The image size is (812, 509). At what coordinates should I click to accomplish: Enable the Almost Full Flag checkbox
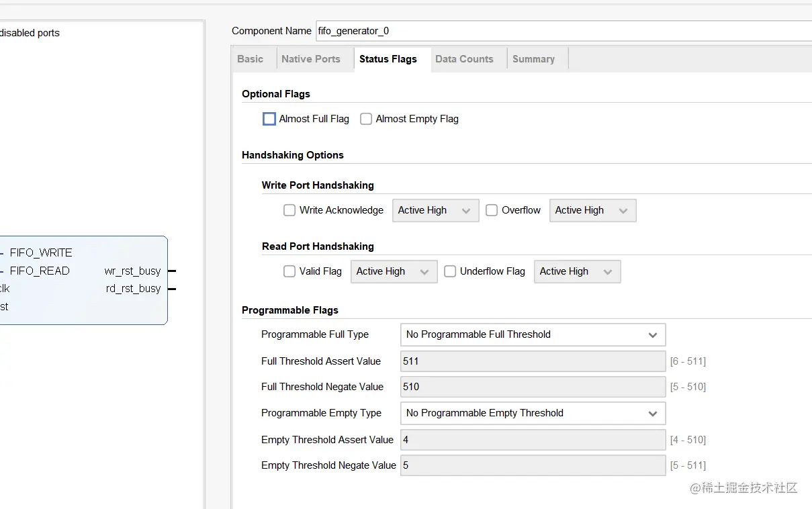269,119
